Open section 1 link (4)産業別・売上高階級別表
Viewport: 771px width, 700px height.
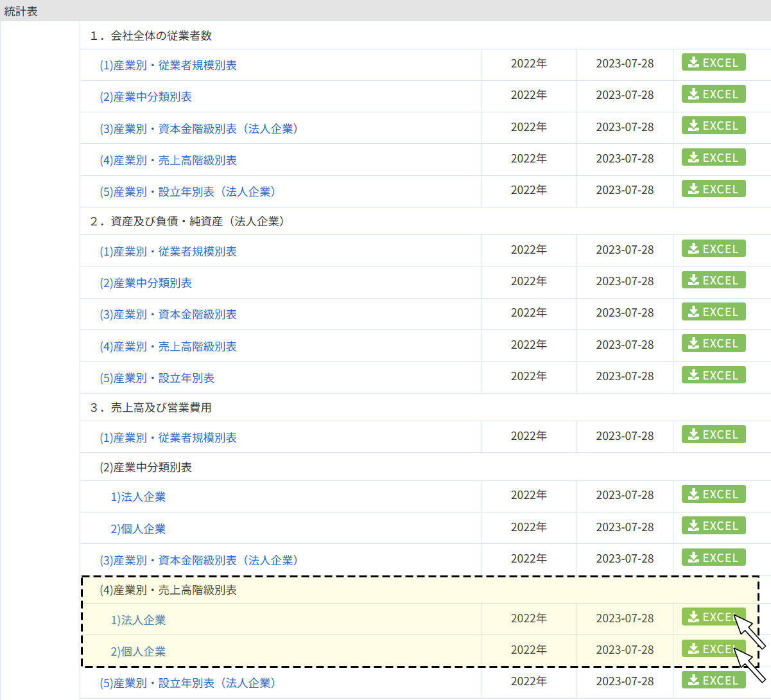pos(168,161)
